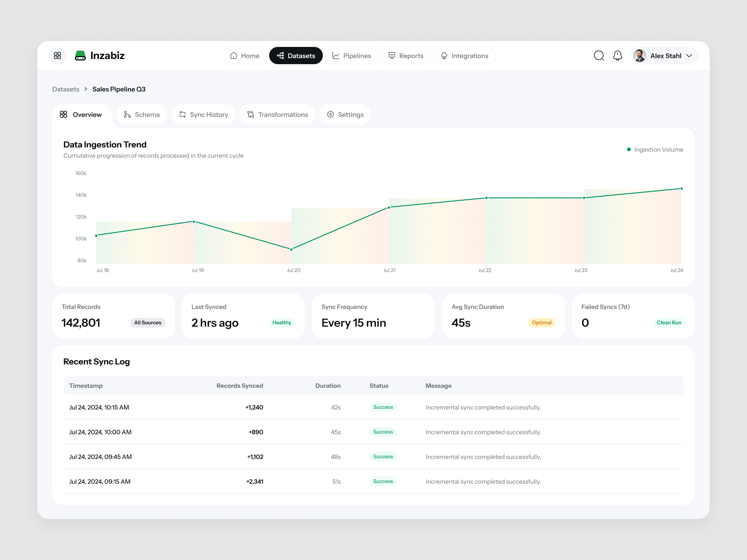Expand the Alex Stahl account chevron
Image resolution: width=747 pixels, height=560 pixels.
[689, 56]
